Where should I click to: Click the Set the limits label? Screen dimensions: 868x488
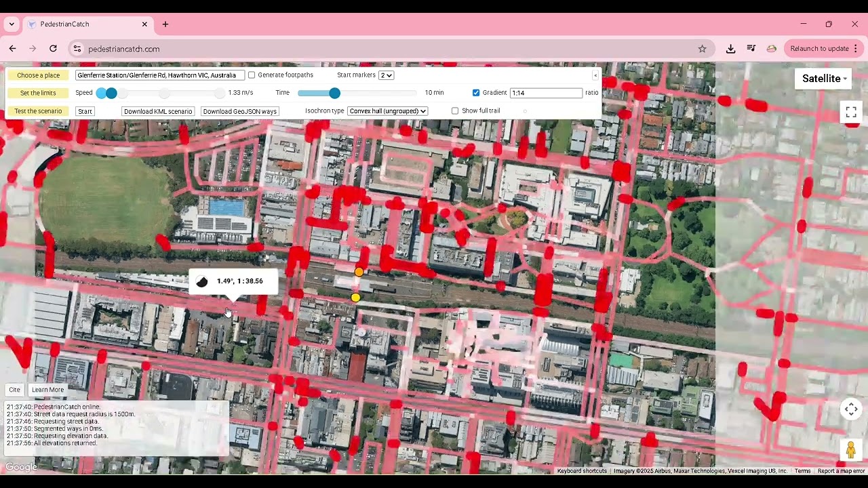click(x=39, y=93)
